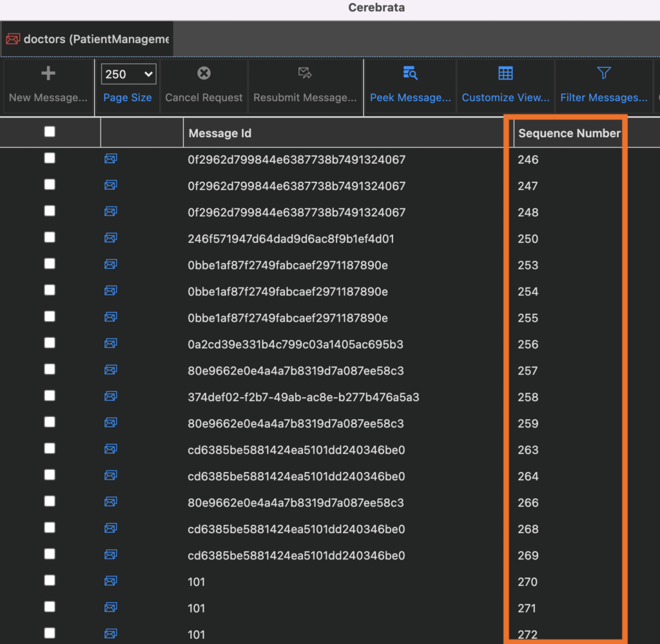The width and height of the screenshot is (660, 644).
Task: Sort by the Sequence Number column header
Action: click(569, 133)
